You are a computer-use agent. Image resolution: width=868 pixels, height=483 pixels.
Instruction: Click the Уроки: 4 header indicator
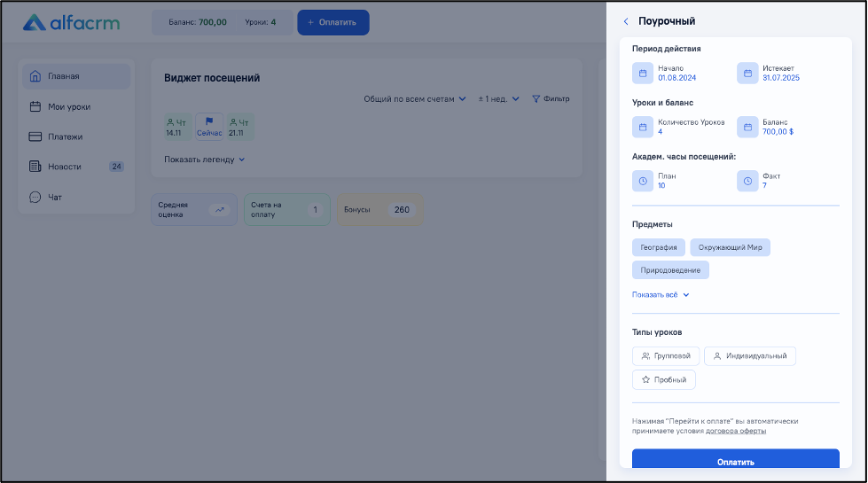click(260, 23)
